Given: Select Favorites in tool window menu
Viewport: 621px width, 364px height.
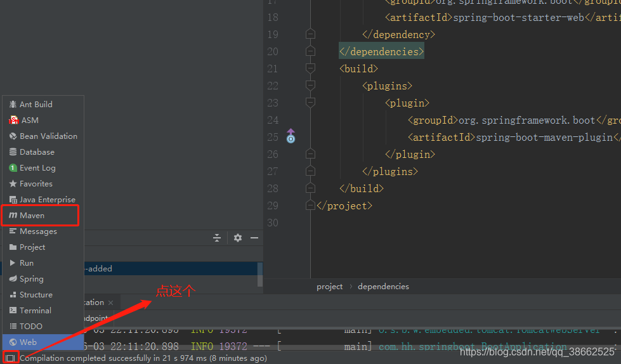Looking at the screenshot, I should pyautogui.click(x=42, y=183).
